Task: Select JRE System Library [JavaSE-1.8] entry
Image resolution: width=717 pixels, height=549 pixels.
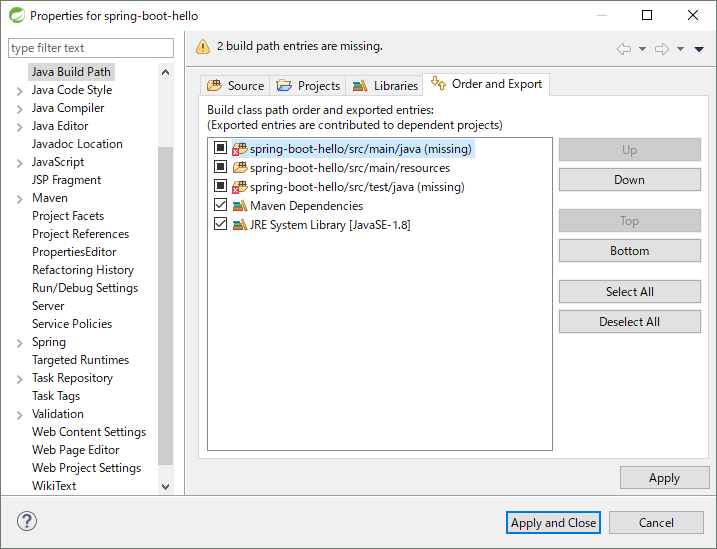Action: [x=330, y=225]
